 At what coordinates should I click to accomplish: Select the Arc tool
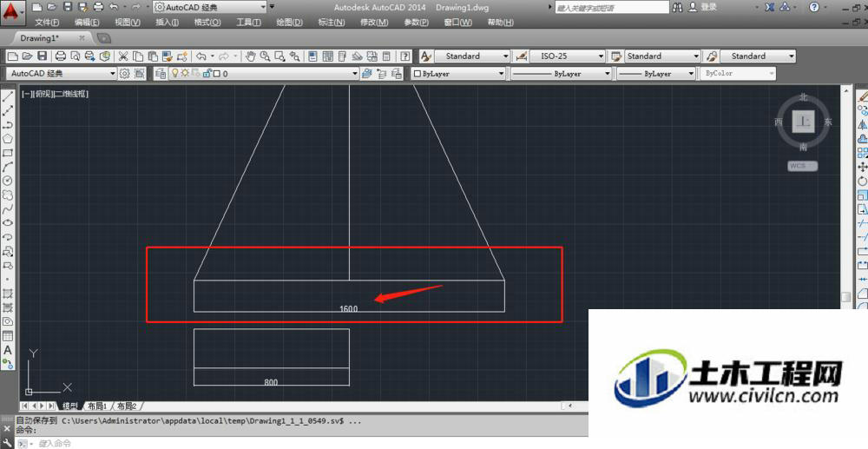(x=8, y=167)
